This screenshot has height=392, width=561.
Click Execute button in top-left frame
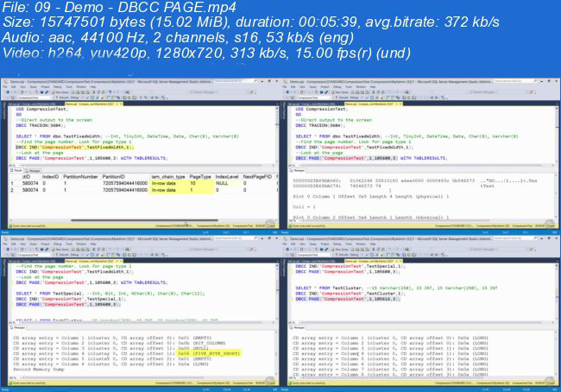pyautogui.click(x=61, y=98)
